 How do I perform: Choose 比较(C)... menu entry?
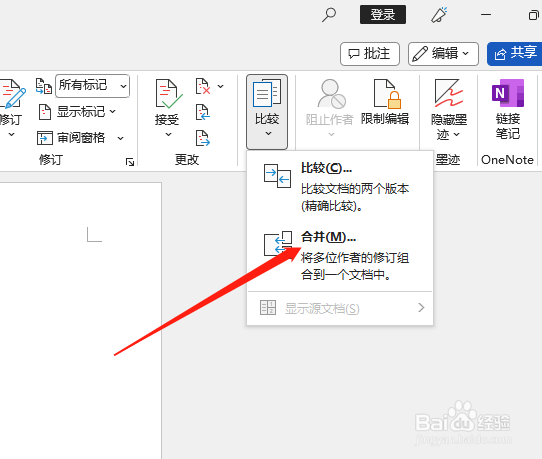[339, 187]
